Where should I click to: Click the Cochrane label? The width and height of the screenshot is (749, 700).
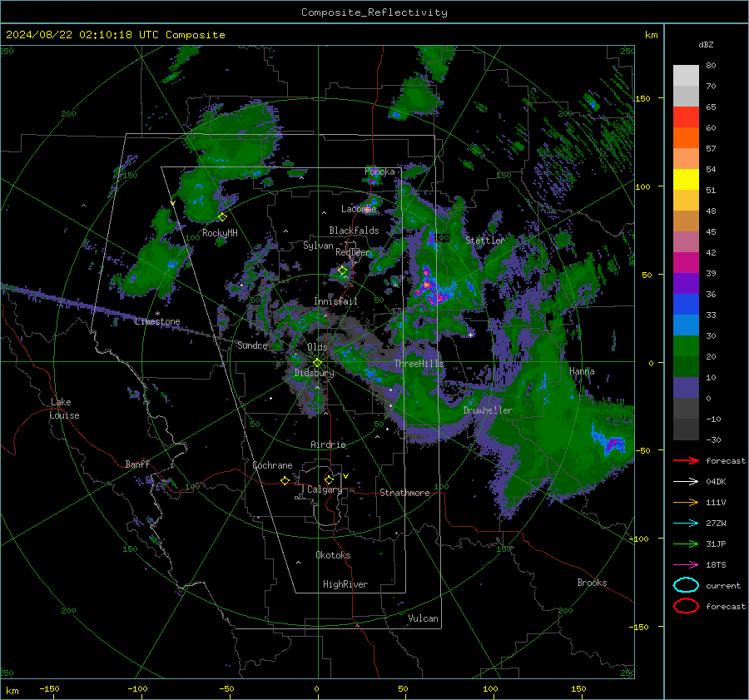[272, 465]
